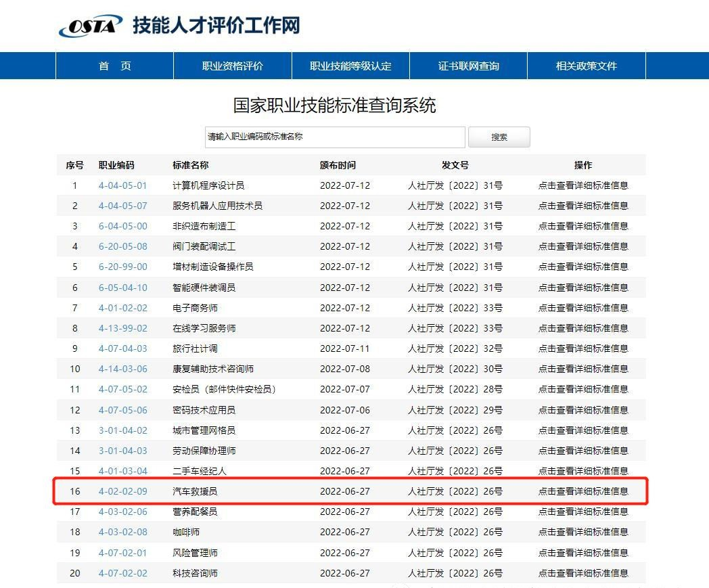Image resolution: width=709 pixels, height=588 pixels.
Task: View details for 科技咨询师 standard
Action: (582, 573)
